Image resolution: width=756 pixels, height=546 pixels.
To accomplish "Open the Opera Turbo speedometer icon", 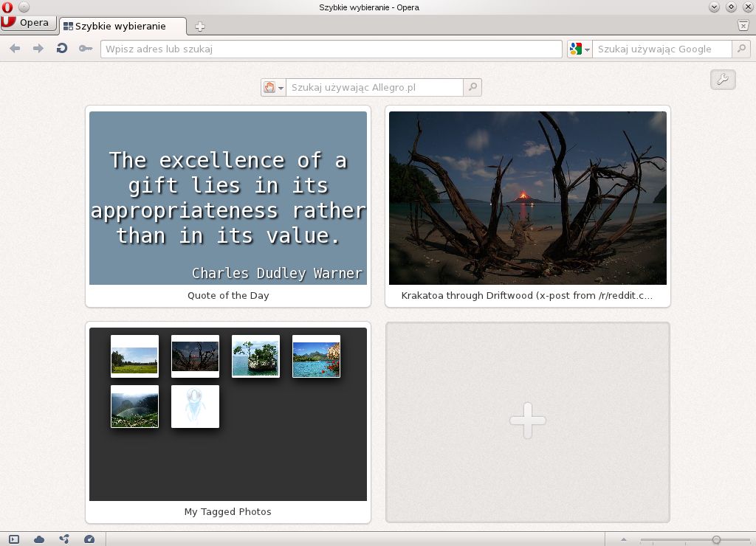I will click(89, 540).
